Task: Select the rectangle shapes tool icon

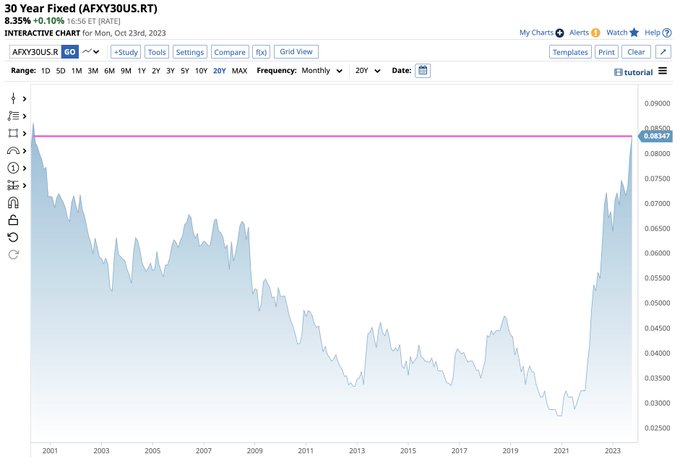Action: [13, 134]
